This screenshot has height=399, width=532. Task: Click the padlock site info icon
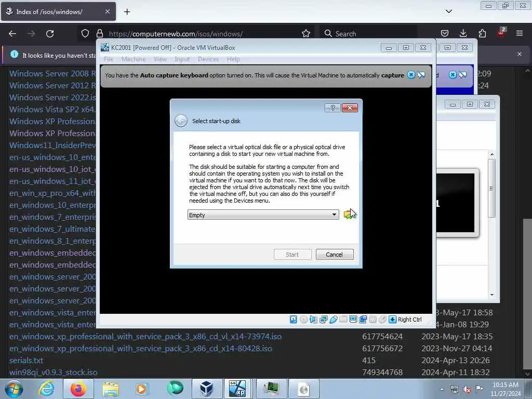99,34
